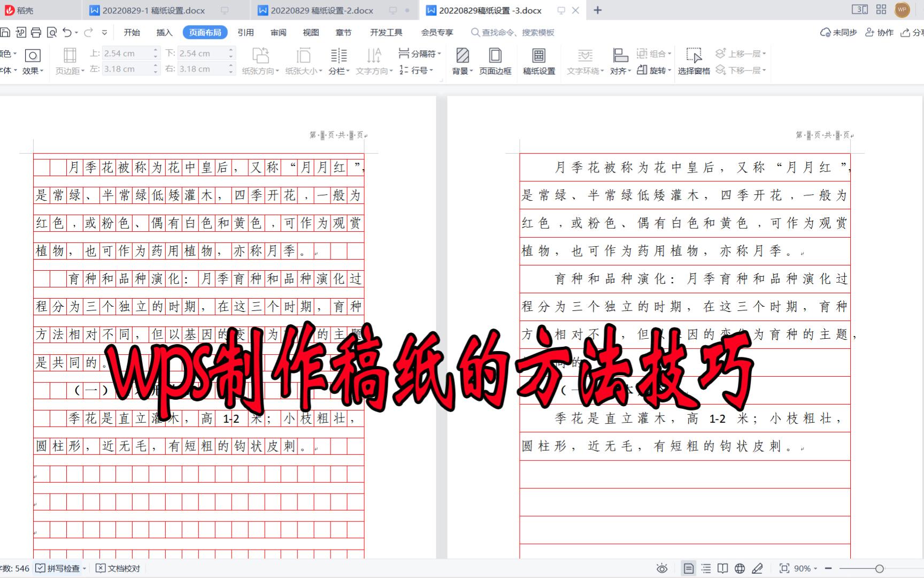Viewport: 924px width, 578px height.
Task: Open 稿纸设置 manuscript paper settings
Action: (539, 61)
